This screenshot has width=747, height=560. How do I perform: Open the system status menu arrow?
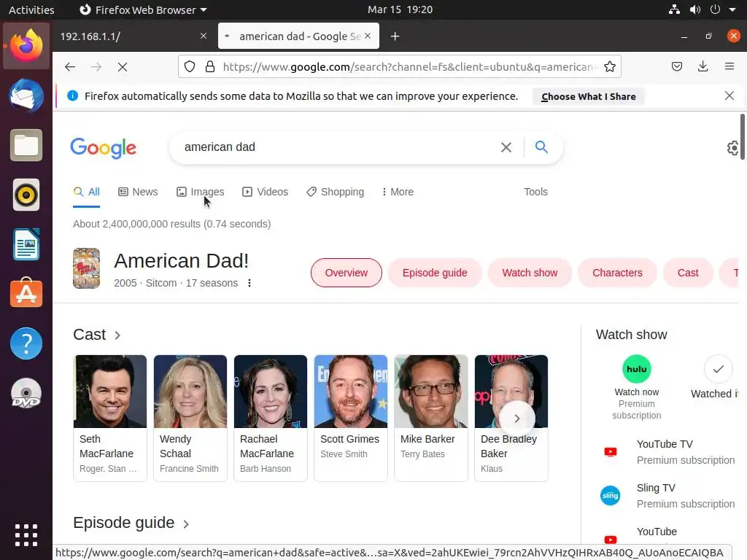[732, 9]
